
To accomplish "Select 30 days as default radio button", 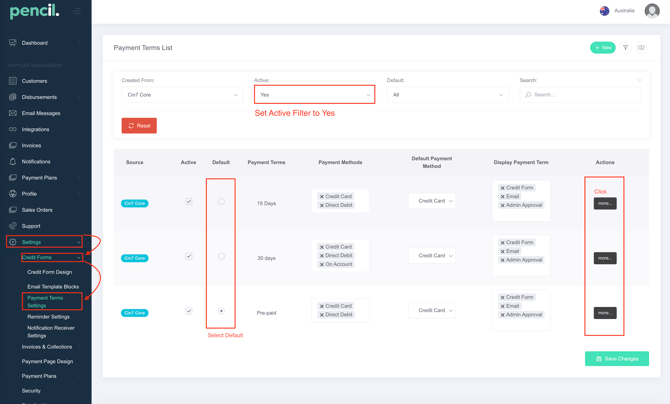I will pos(221,256).
